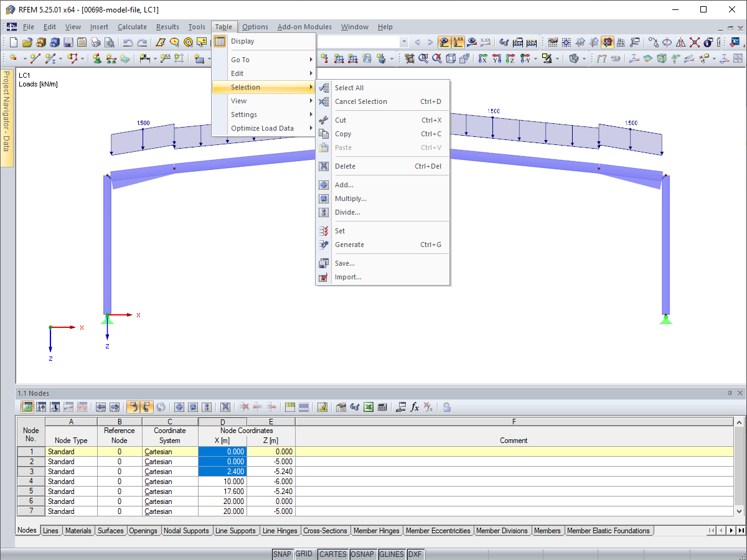
Task: Click the New Model icon
Action: click(x=13, y=42)
